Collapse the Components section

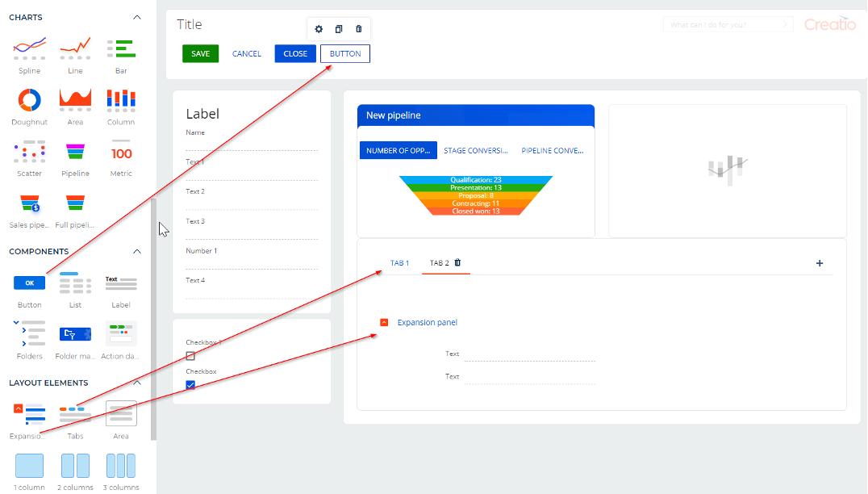pyautogui.click(x=137, y=251)
